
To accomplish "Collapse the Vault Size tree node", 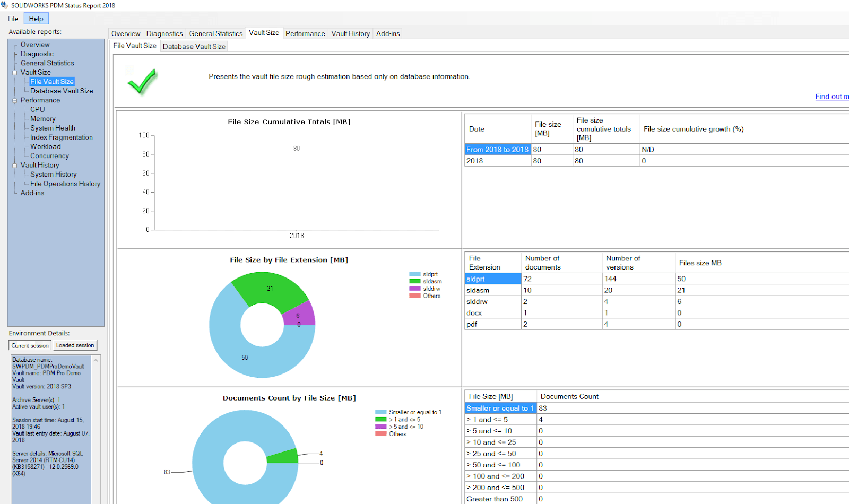I will (x=15, y=73).
